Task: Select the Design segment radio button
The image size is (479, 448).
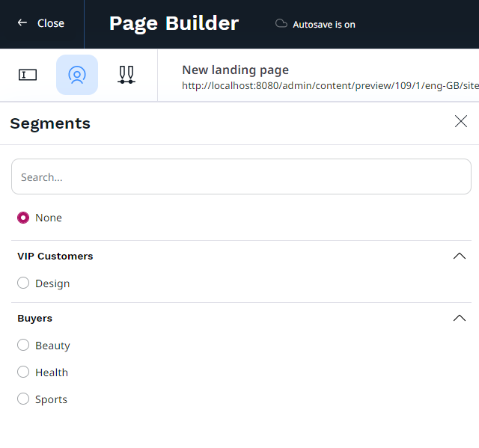Action: pyautogui.click(x=23, y=283)
